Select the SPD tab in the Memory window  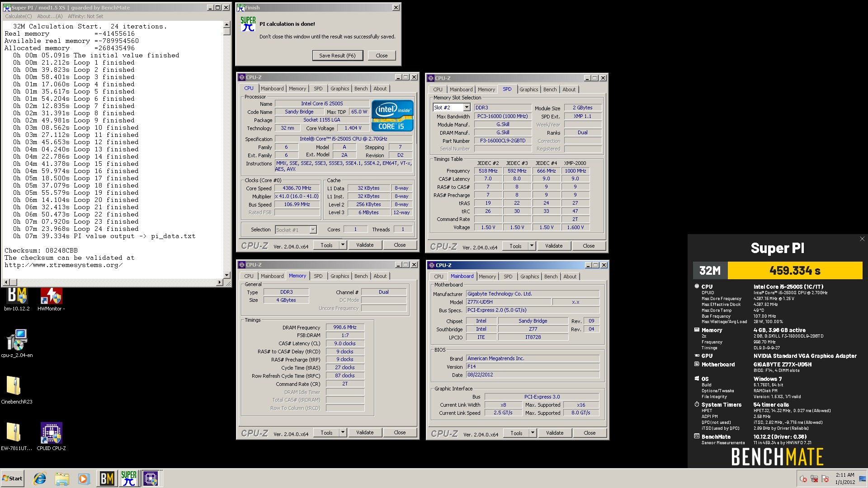click(x=318, y=276)
